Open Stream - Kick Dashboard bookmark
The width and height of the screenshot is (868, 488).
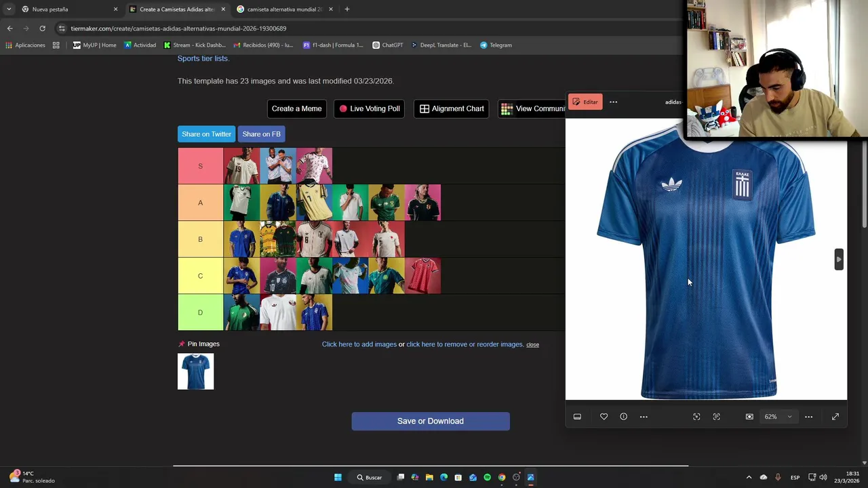tap(194, 45)
